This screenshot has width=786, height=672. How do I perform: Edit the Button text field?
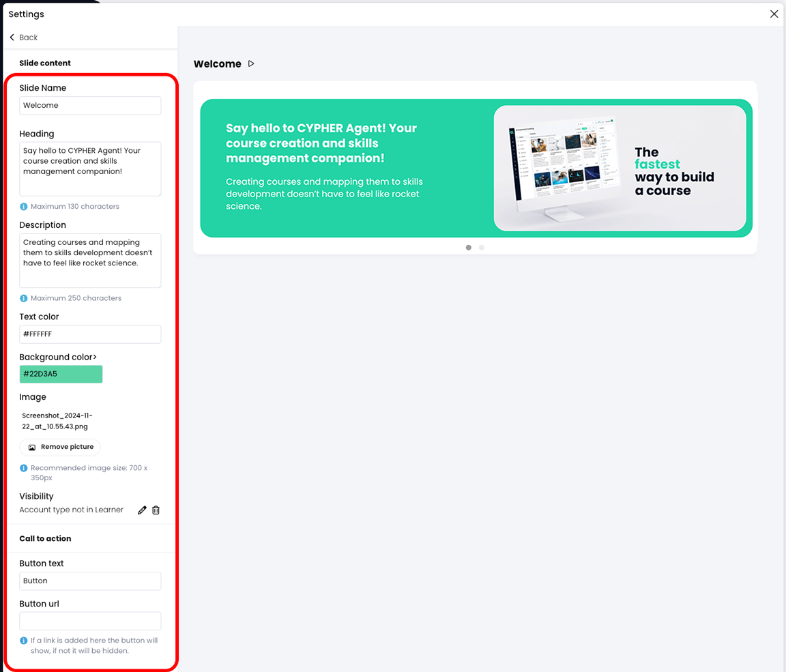tap(90, 581)
